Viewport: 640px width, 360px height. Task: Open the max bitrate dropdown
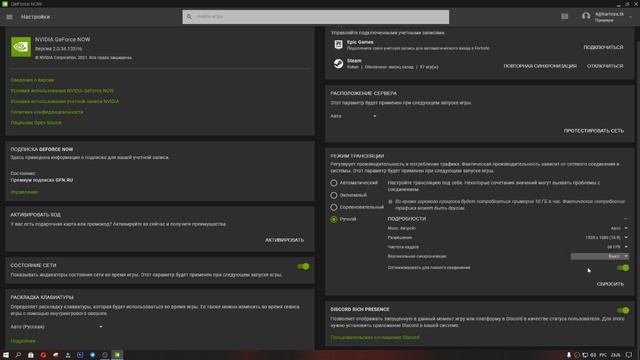[x=619, y=228]
